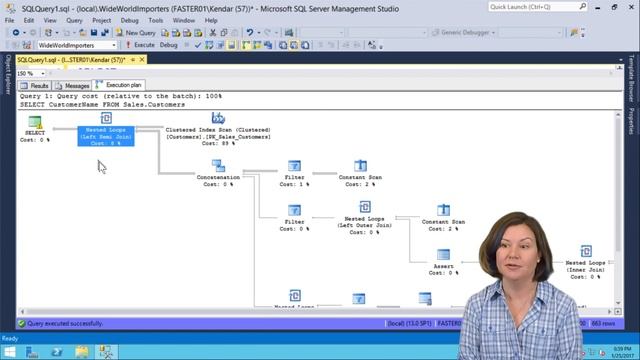This screenshot has width=640, height=360.
Task: Click Specify Values for Template Parameters icon
Action: [x=372, y=45]
